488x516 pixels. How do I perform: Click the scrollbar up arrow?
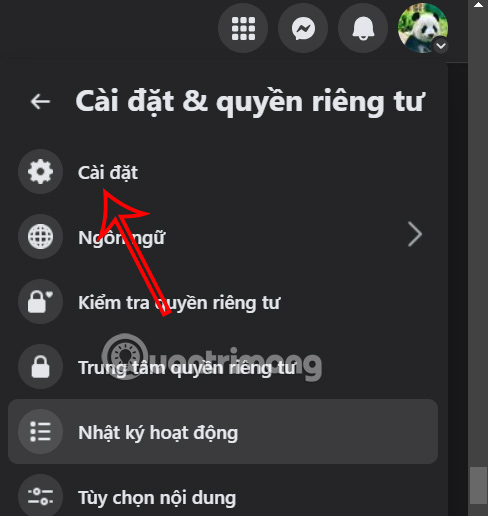478,4
